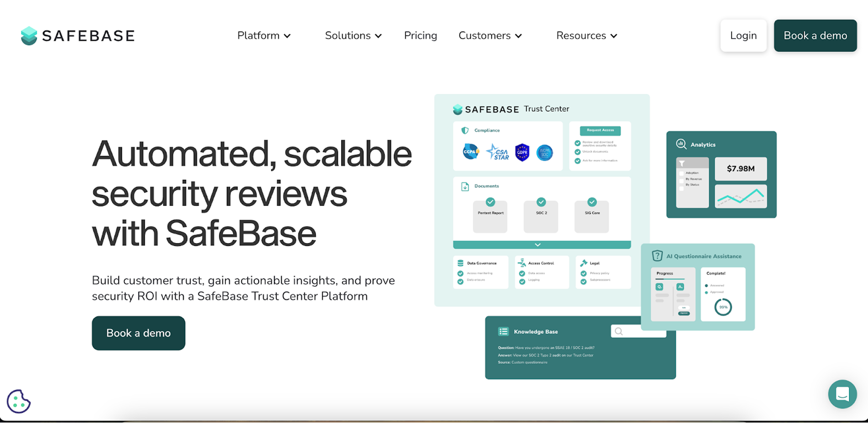Screen dimensions: 868x424
Task: Select the CCPA compliance badge
Action: pyautogui.click(x=471, y=151)
